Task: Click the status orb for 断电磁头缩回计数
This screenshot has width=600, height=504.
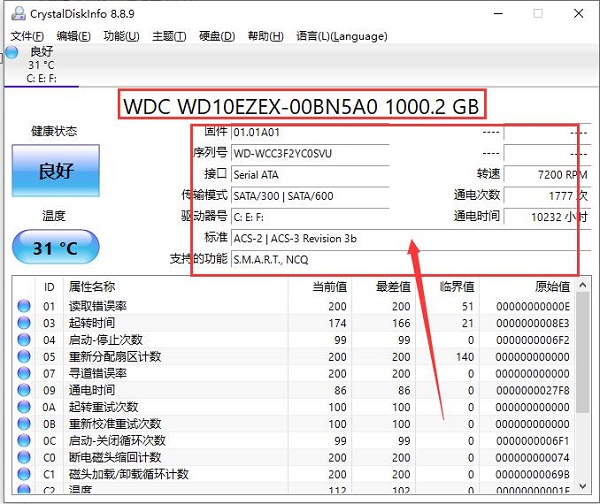Action: 24,458
